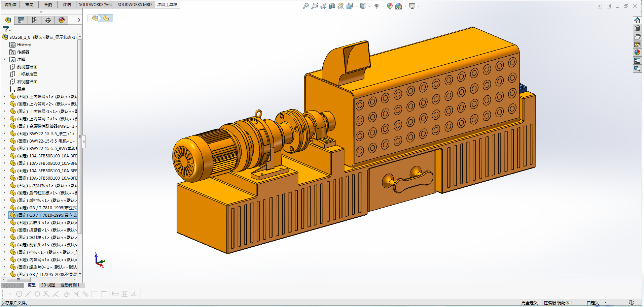
Task: Switch to the 草图 ribbon tab
Action: tap(48, 4)
